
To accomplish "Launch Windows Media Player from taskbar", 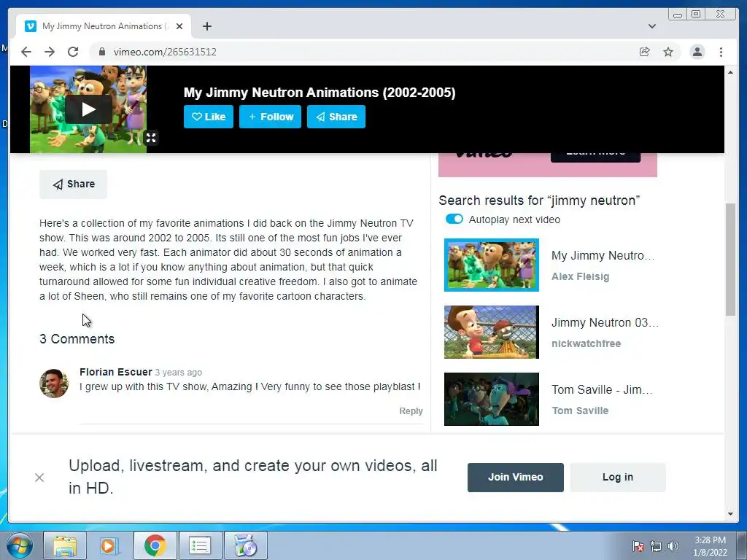I will click(x=109, y=545).
